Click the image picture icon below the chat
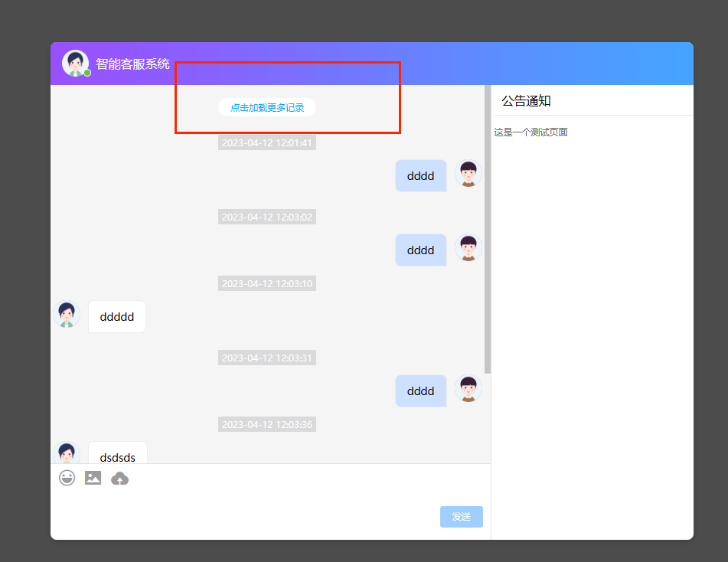This screenshot has height=562, width=728. (x=93, y=478)
